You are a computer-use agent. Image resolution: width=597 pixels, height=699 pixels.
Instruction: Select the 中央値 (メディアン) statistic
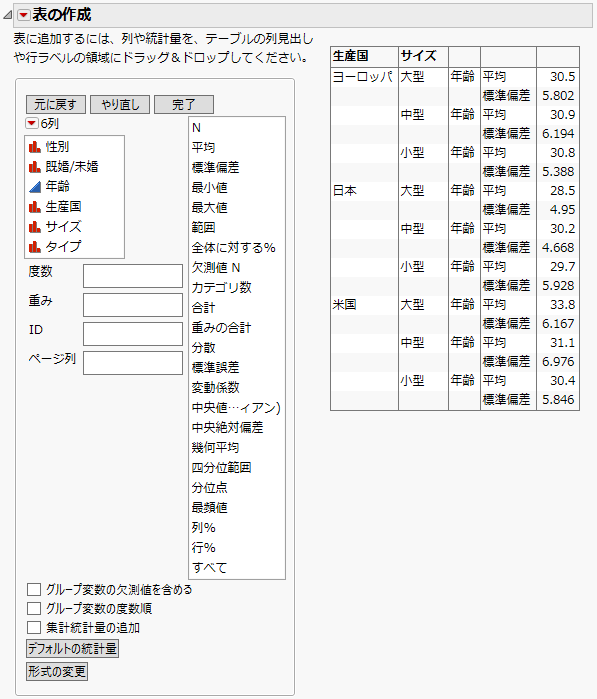point(237,407)
